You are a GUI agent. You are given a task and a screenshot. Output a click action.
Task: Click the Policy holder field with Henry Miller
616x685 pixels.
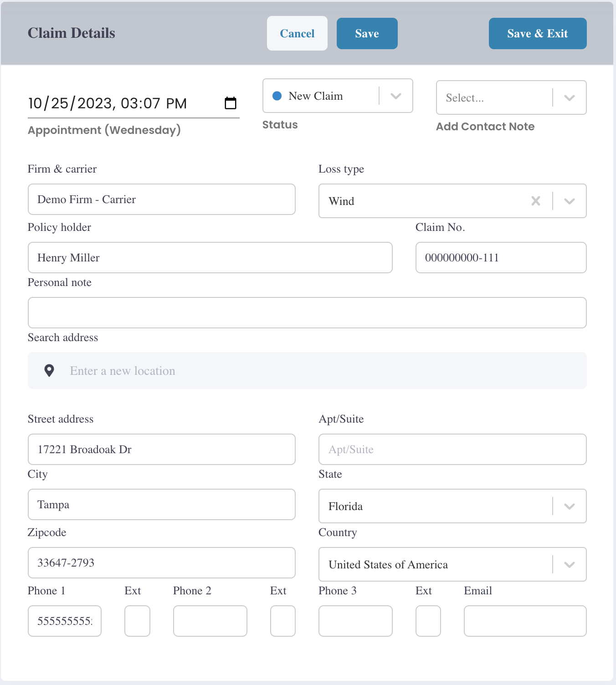pos(210,257)
